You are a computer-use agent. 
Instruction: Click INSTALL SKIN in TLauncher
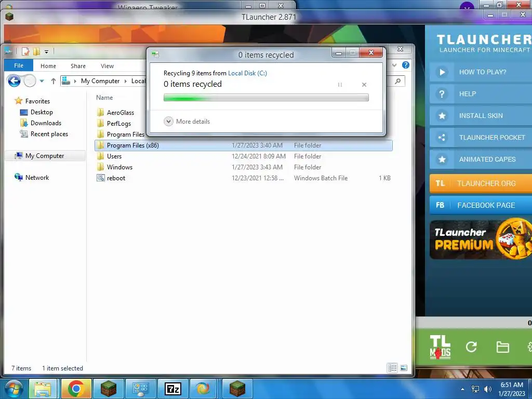point(481,116)
